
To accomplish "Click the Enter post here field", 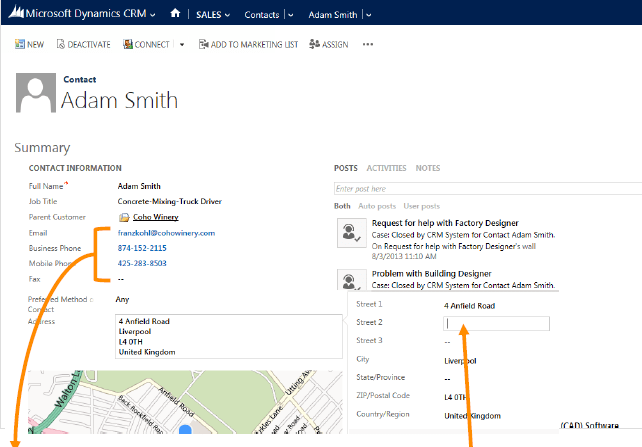I will tap(487, 188).
